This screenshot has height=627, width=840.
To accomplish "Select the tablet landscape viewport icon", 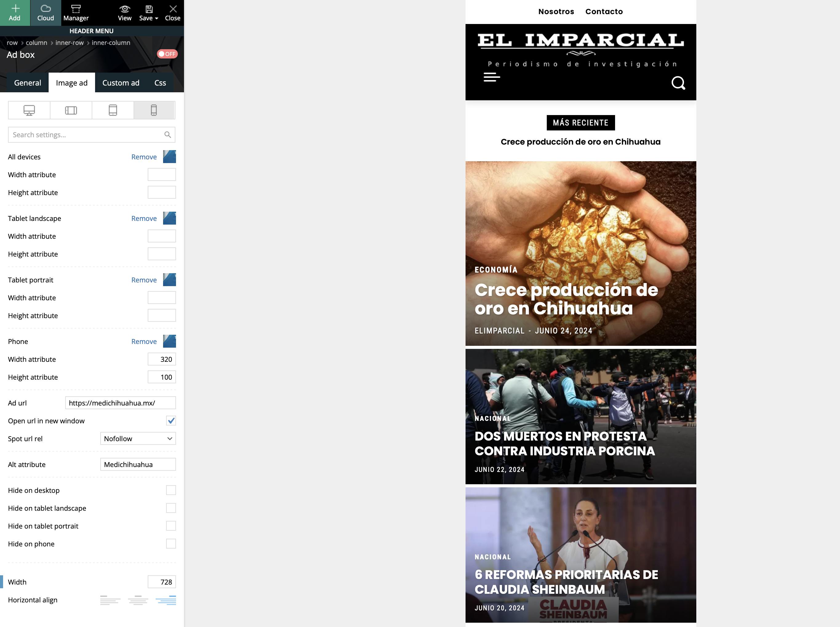I will point(71,110).
